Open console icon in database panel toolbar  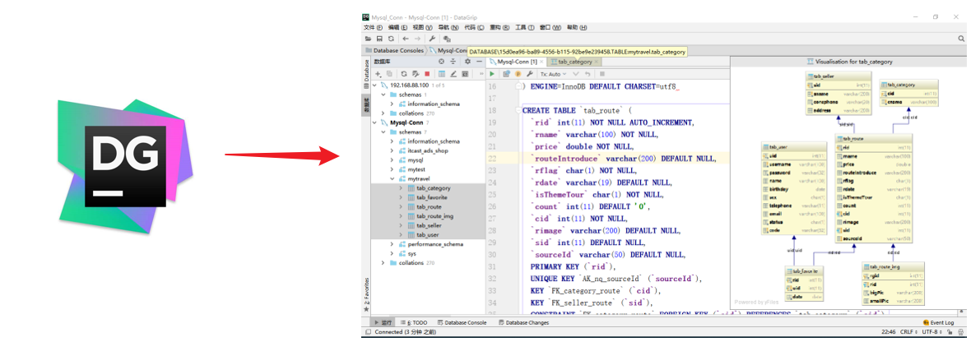465,74
